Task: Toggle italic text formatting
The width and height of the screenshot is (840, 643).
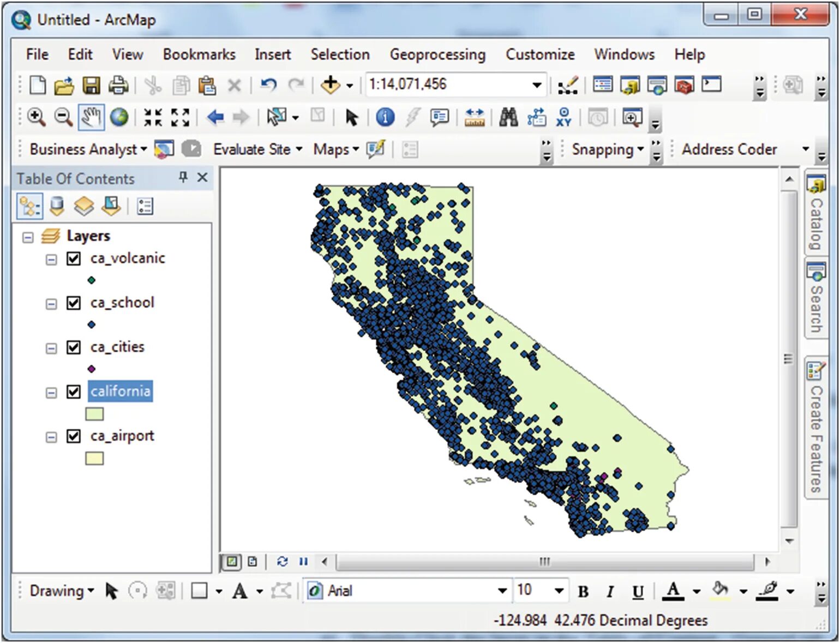Action: point(610,591)
